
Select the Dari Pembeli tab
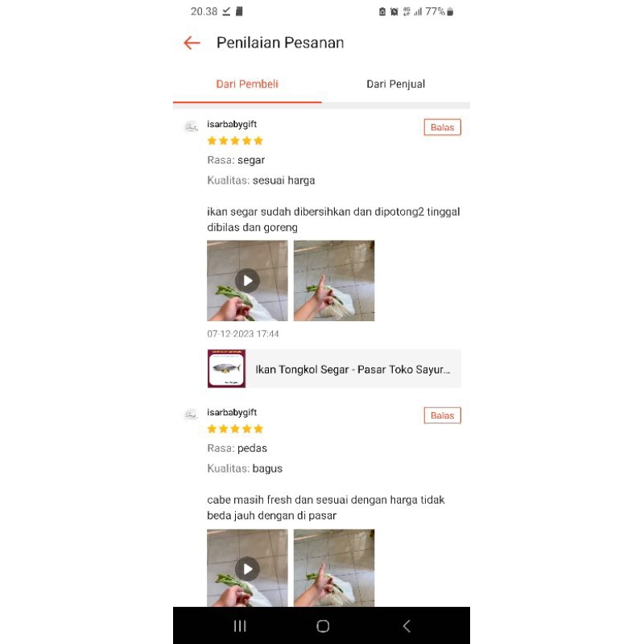pyautogui.click(x=247, y=85)
